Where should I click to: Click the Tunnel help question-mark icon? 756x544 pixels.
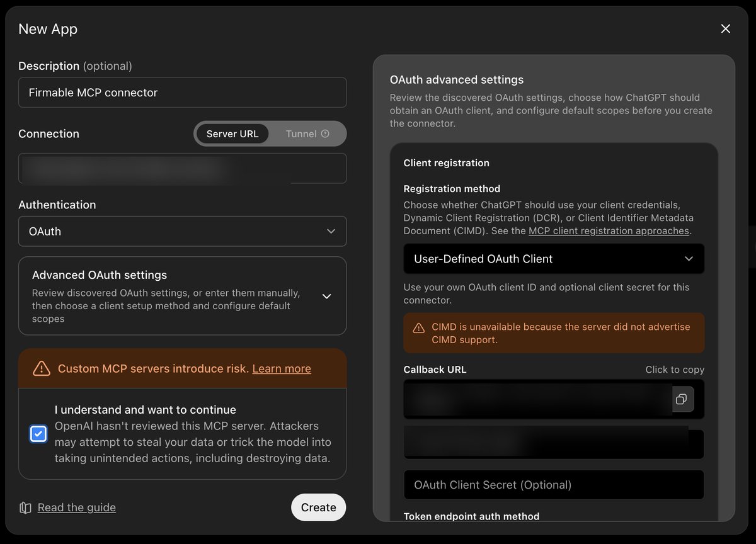pyautogui.click(x=325, y=134)
